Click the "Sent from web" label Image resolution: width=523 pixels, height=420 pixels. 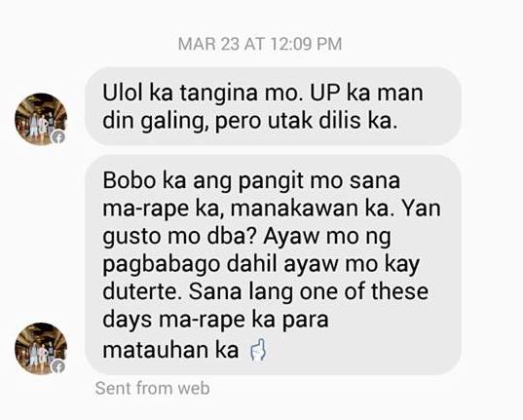[152, 388]
